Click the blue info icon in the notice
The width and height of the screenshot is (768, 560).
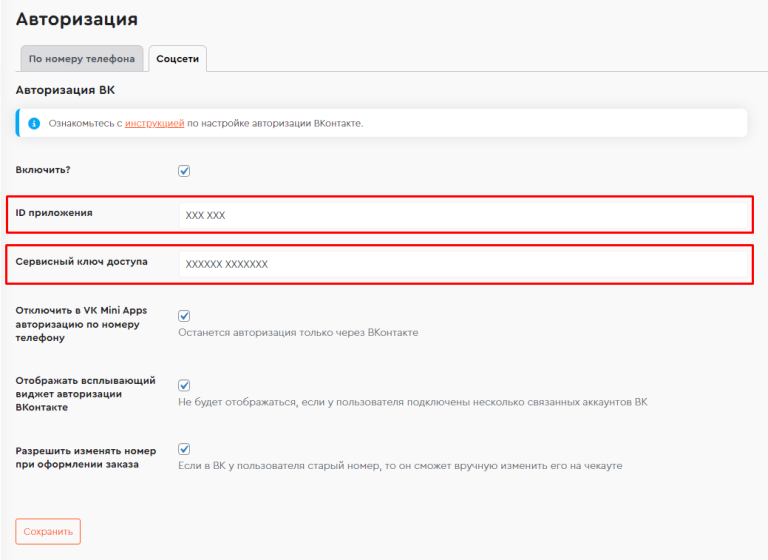point(34,123)
